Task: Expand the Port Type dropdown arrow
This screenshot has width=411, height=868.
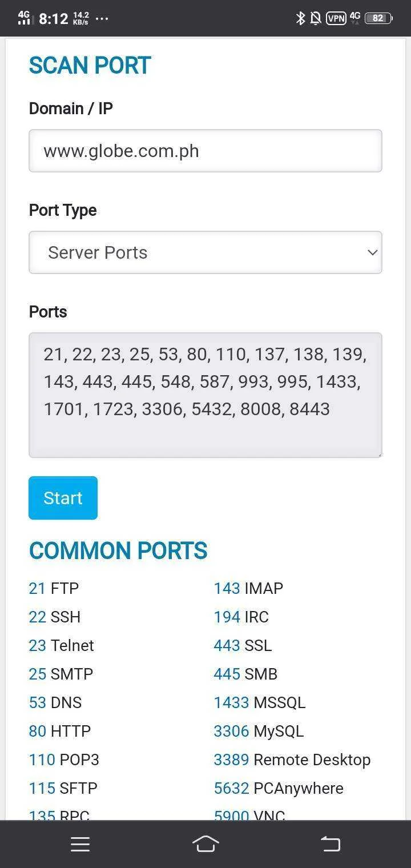Action: pos(373,252)
